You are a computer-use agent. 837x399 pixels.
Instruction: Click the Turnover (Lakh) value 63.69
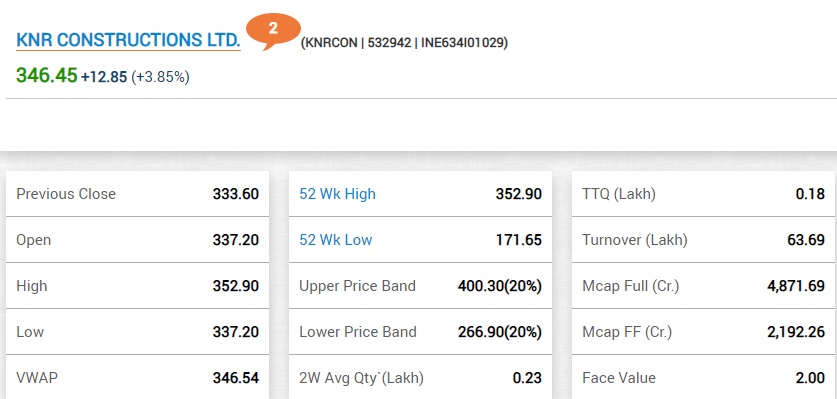[x=806, y=240]
